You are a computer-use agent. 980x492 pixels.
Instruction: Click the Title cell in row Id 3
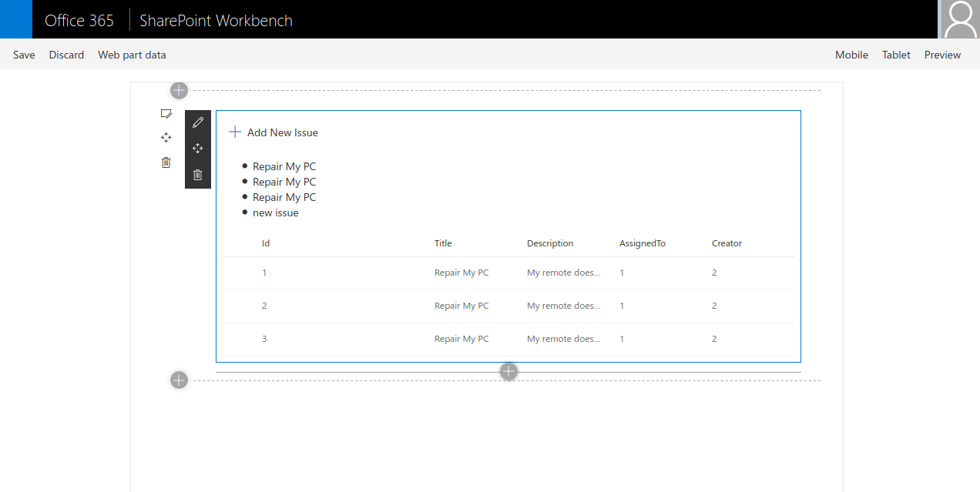pos(461,339)
